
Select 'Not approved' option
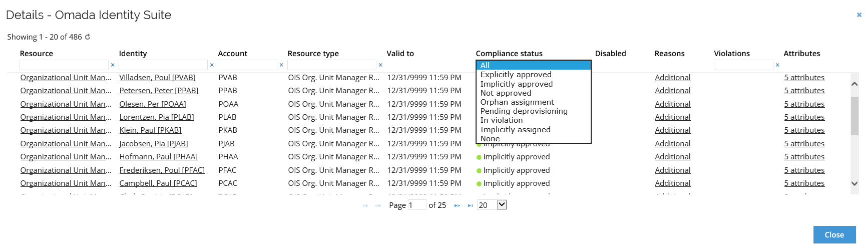(x=534, y=93)
